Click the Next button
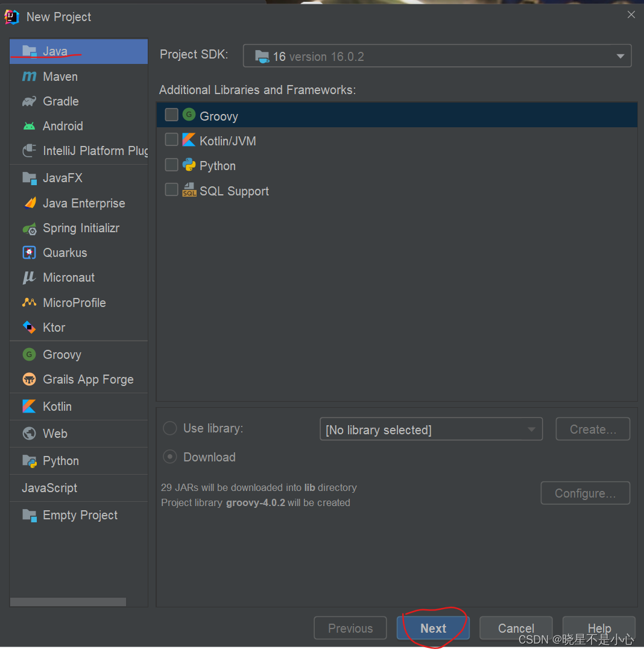Viewport: 644px width, 652px height. click(x=433, y=628)
